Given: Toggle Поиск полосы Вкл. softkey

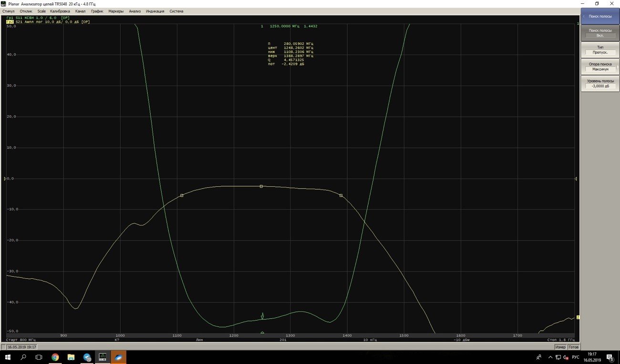Looking at the screenshot, I should [599, 33].
